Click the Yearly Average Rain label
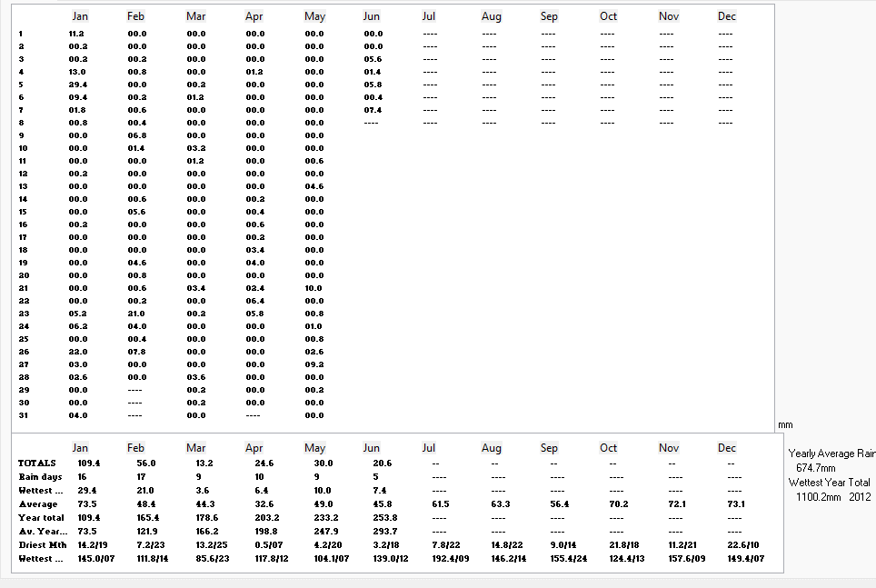876x588 pixels. click(831, 453)
